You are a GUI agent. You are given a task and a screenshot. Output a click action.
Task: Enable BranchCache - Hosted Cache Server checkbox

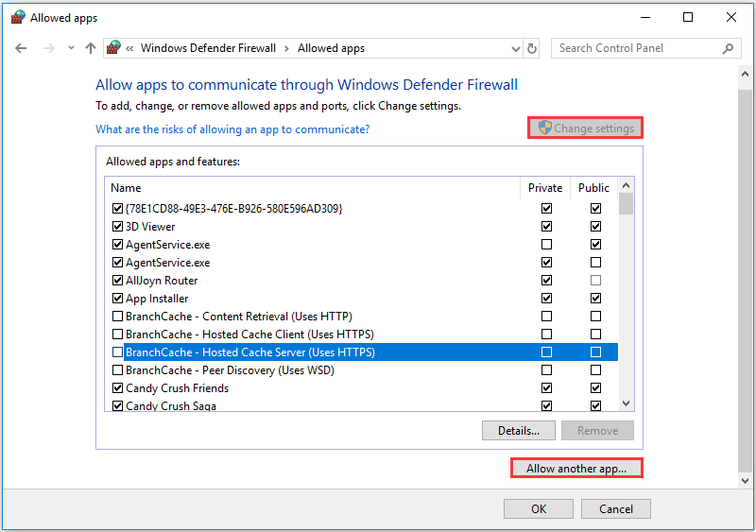[117, 352]
